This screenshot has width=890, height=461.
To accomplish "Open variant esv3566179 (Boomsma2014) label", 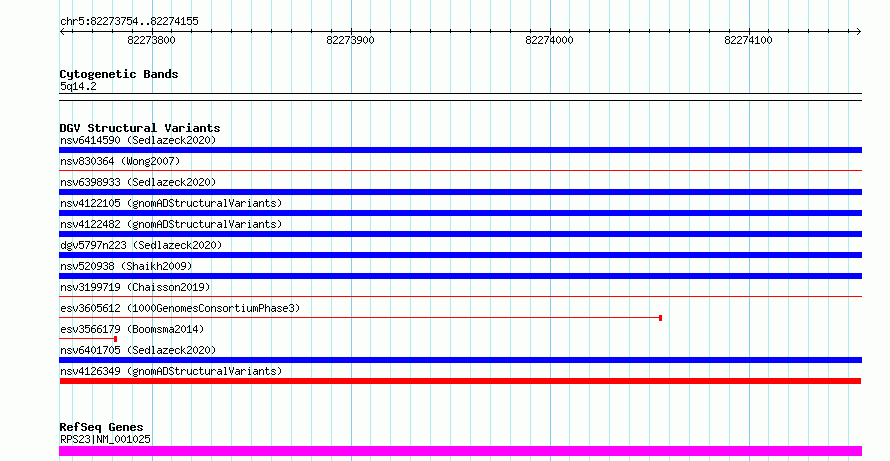I will (x=132, y=329).
